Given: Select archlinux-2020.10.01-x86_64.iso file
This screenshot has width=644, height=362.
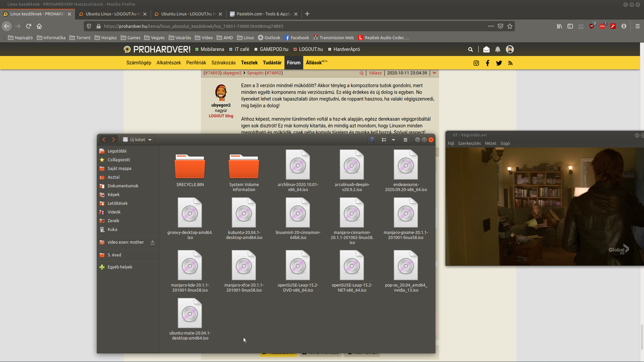Looking at the screenshot, I should tap(298, 171).
